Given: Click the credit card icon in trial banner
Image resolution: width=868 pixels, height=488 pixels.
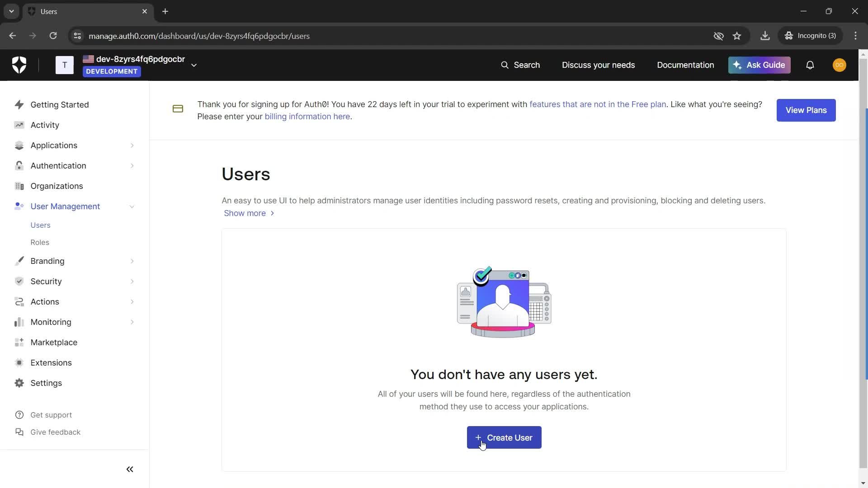Looking at the screenshot, I should pos(178,109).
